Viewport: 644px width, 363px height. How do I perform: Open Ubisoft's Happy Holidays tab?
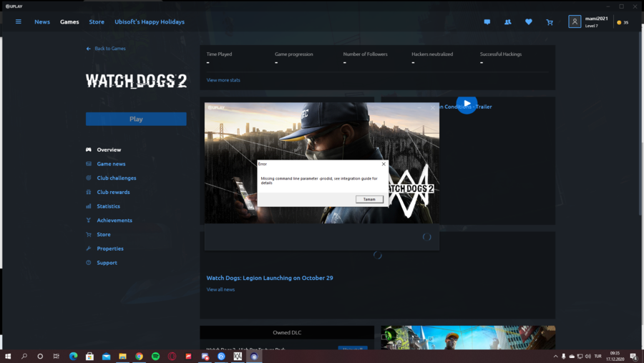pos(150,21)
